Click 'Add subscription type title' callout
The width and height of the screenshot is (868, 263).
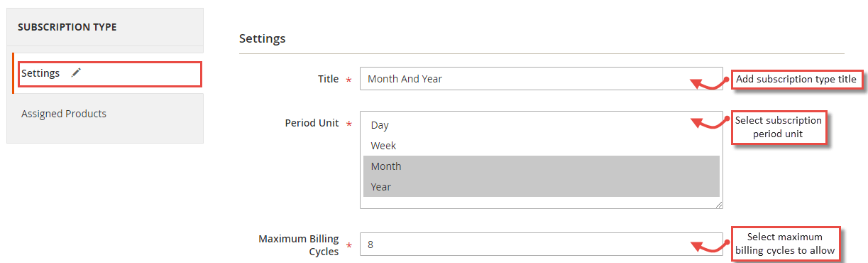point(796,79)
